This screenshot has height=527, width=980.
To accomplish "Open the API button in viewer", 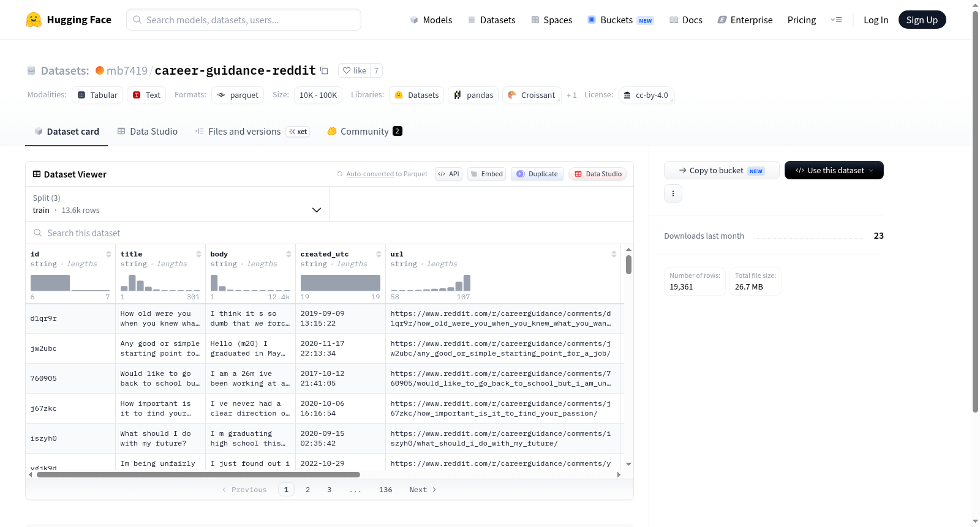I will 448,174.
